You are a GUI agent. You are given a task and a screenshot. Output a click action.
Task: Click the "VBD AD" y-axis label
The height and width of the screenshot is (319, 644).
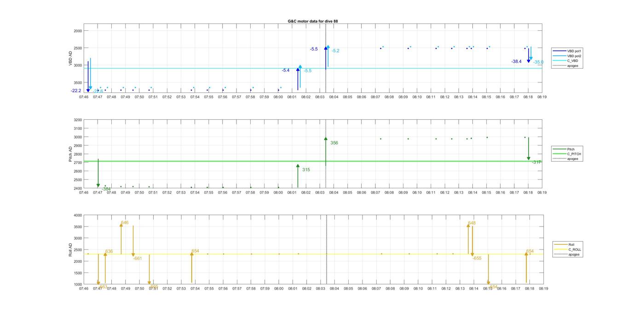71,58
